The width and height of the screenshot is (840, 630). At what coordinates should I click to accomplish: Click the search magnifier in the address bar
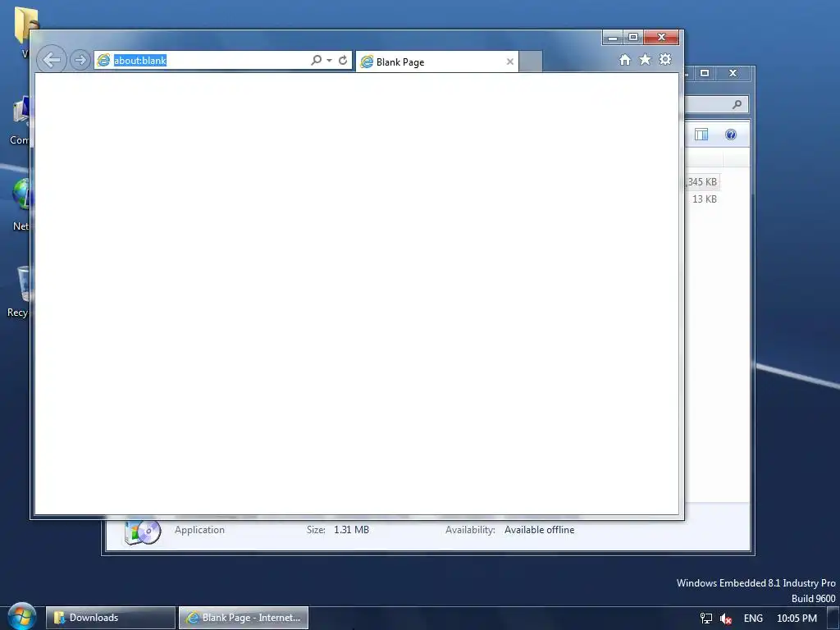tap(316, 60)
